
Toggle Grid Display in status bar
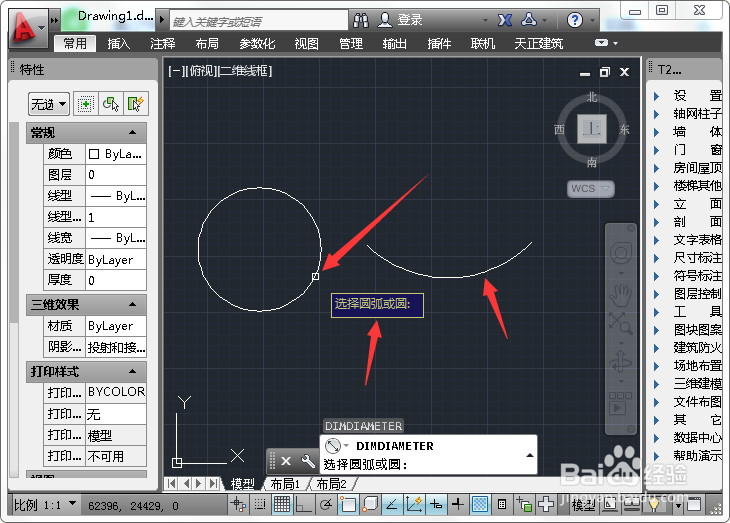tap(282, 504)
